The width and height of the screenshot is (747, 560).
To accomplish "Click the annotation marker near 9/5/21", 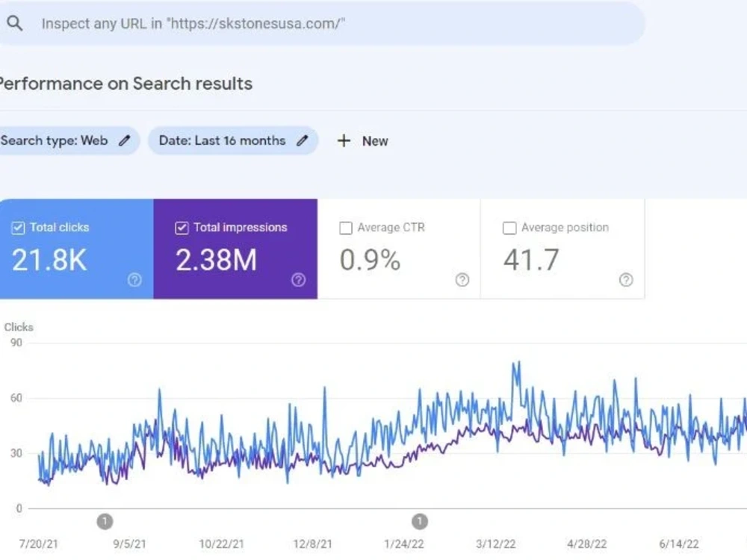I will [105, 521].
